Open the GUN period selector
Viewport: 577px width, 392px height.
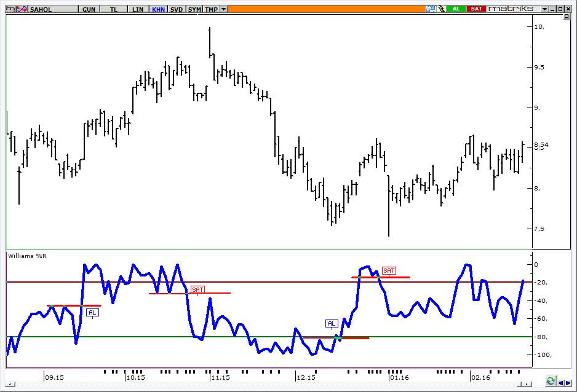(x=89, y=9)
